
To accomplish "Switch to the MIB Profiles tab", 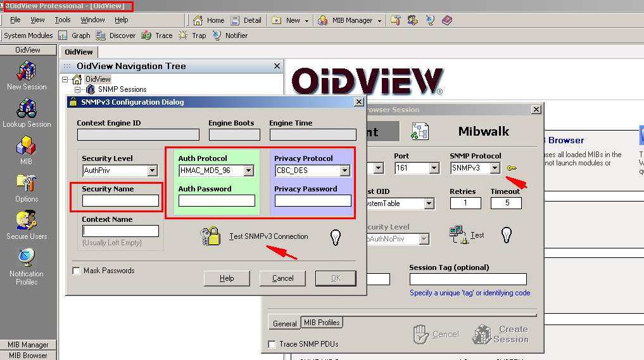I will click(x=322, y=323).
